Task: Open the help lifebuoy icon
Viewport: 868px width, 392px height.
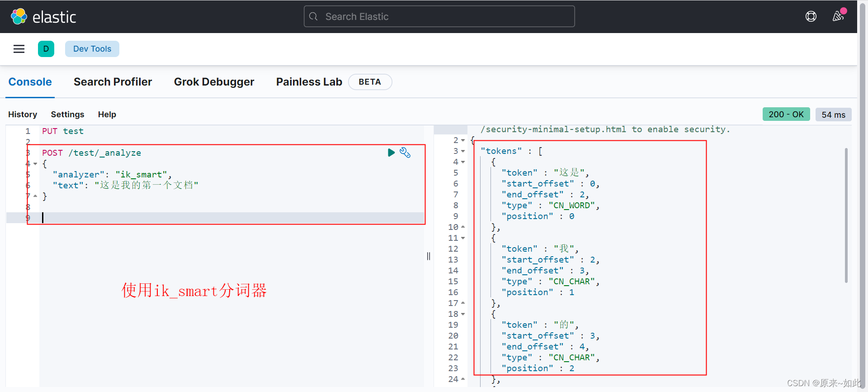Action: 811,17
